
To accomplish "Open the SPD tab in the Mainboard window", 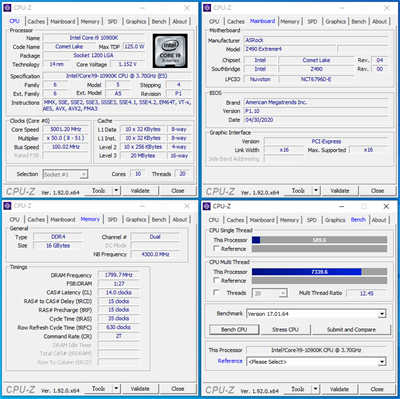I will [x=312, y=21].
